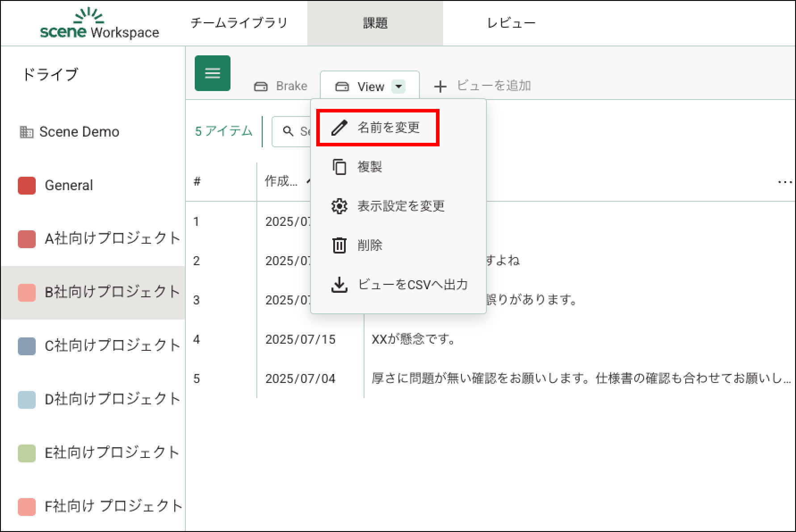
Task: Open the three-dot column options menu
Action: tap(784, 182)
